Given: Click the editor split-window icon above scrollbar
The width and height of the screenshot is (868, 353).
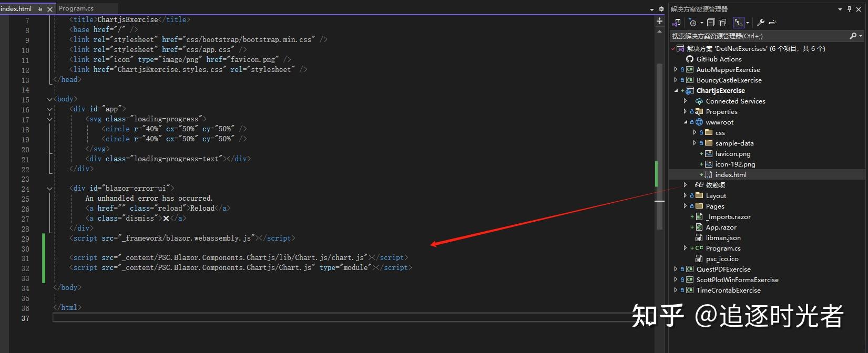Looking at the screenshot, I should pos(659,21).
